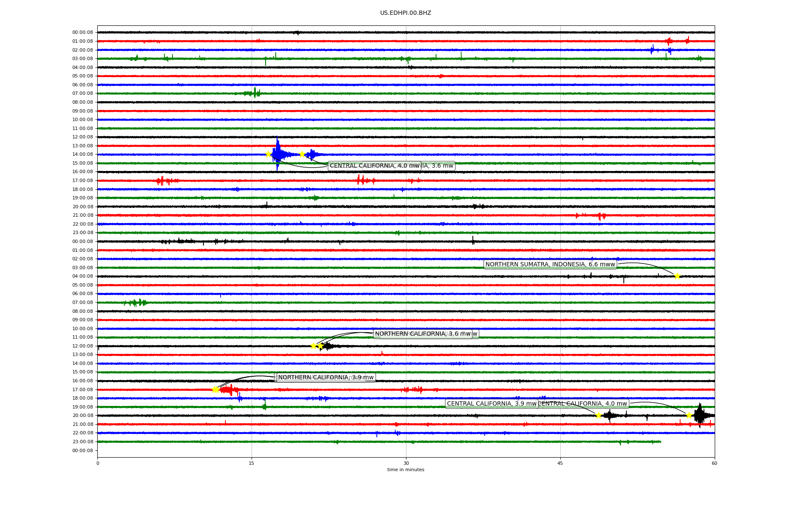Click the right star on the blue 14:00:08 trace

[x=302, y=154]
